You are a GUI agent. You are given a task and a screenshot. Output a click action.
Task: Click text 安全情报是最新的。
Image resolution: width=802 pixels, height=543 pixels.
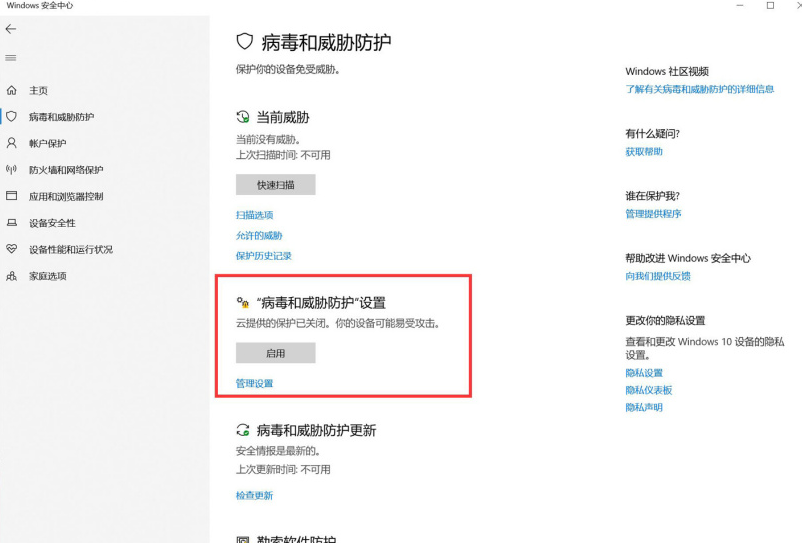278,451
